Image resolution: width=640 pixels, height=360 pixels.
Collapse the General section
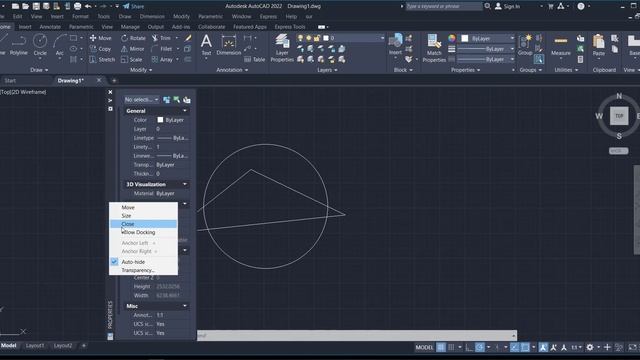[185, 111]
